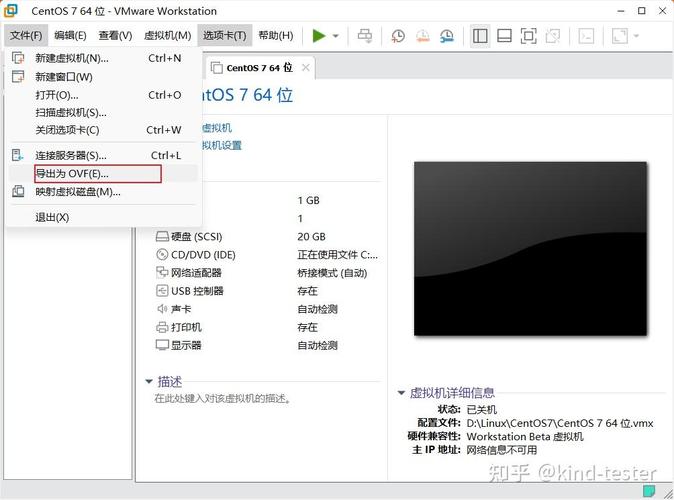Viewport: 674px width, 500px height.
Task: Select 连接服务器(S)... menu entry
Action: [103, 155]
